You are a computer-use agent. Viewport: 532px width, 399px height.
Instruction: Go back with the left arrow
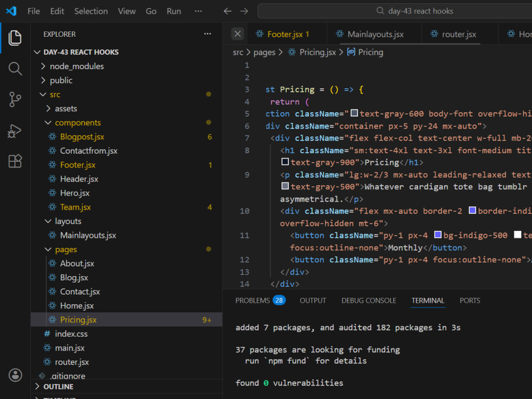(x=227, y=11)
